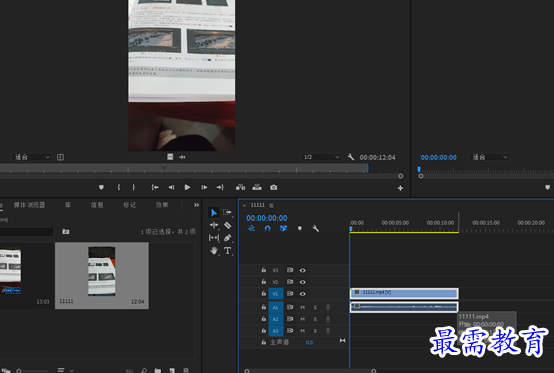Hide the V1 track output
554x373 pixels.
pos(303,294)
